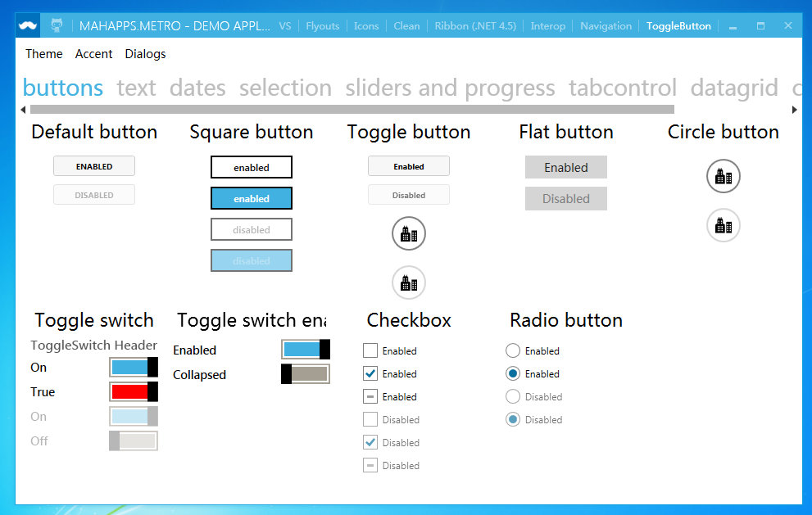Screen dimensions: 812x515
Task: Toggle the Enabled switch under Toggle switch ena
Action: coord(306,350)
